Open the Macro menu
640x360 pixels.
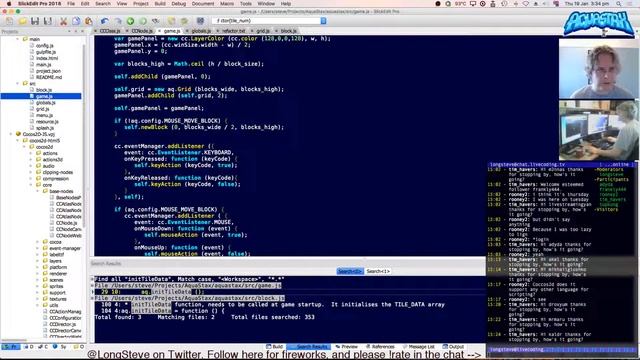click(x=227, y=3)
